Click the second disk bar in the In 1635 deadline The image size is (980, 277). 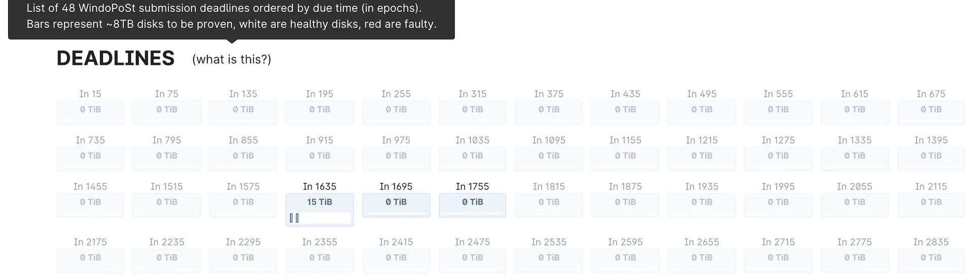coord(297,218)
